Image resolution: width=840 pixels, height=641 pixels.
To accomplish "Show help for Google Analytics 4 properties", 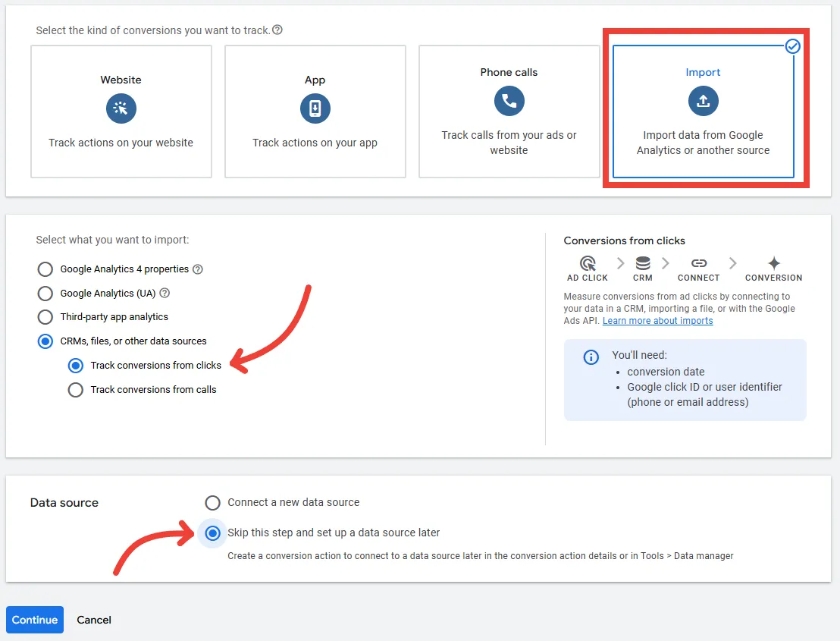I will [198, 269].
